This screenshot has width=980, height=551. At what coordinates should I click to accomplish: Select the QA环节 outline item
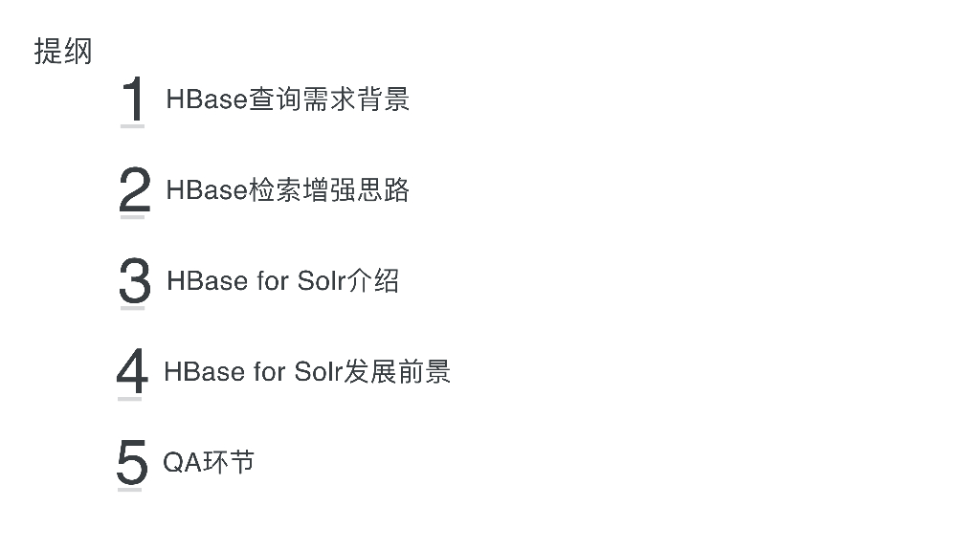[209, 462]
